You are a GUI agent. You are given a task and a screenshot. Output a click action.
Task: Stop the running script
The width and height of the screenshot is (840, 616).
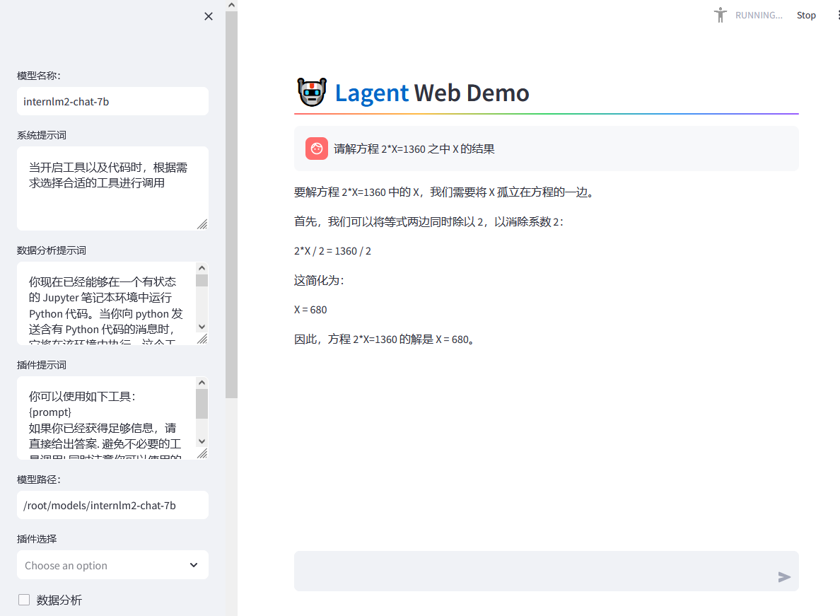806,16
